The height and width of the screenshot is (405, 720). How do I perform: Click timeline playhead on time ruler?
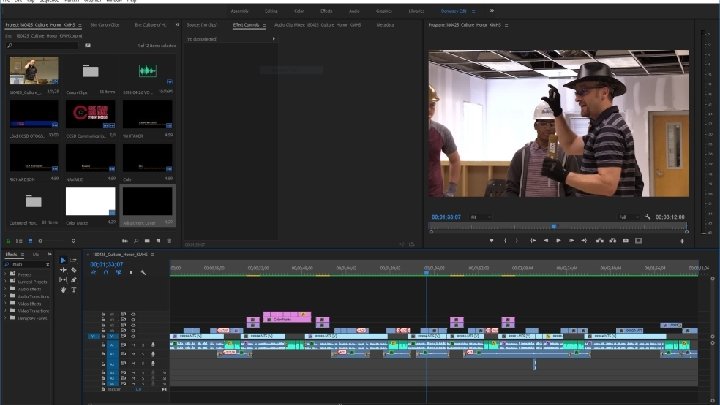(426, 273)
